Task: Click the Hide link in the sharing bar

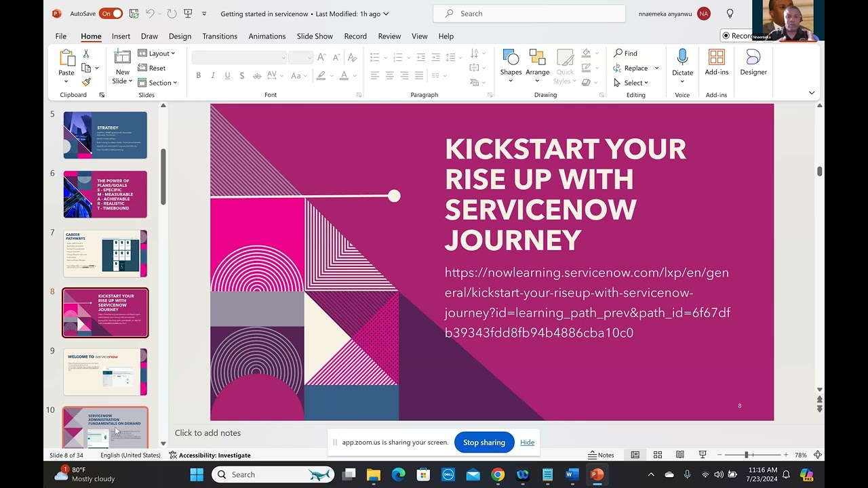Action: point(528,443)
